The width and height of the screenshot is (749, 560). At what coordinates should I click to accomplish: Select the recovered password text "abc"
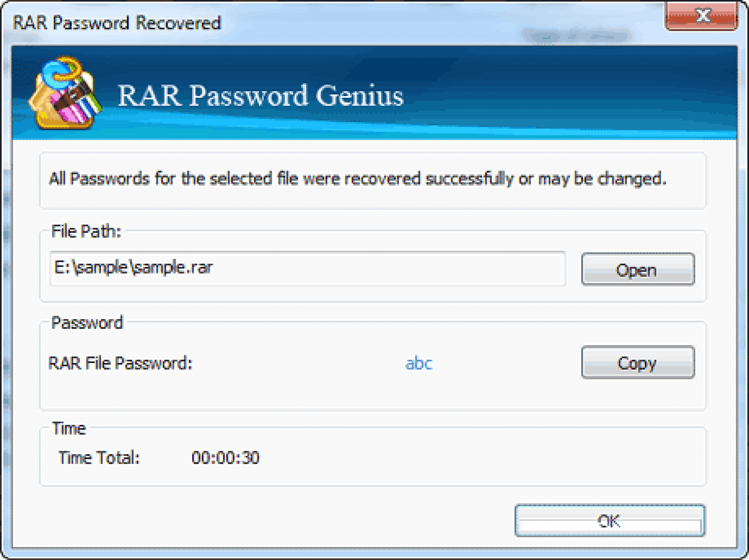click(x=419, y=363)
